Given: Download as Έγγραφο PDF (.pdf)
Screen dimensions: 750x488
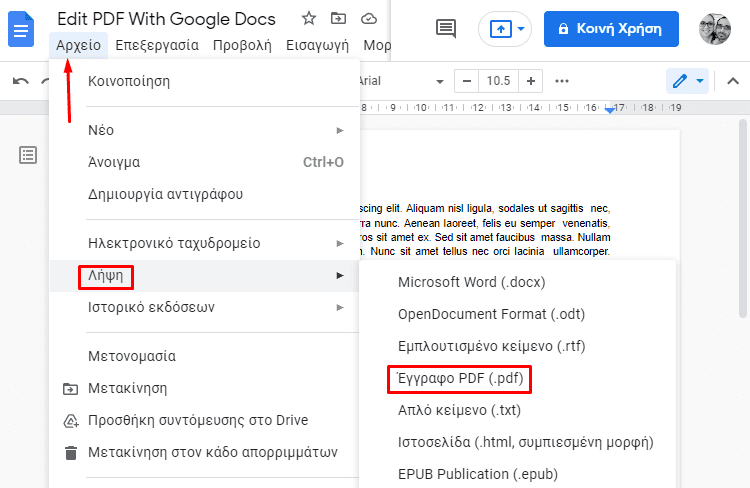Looking at the screenshot, I should point(518,378).
